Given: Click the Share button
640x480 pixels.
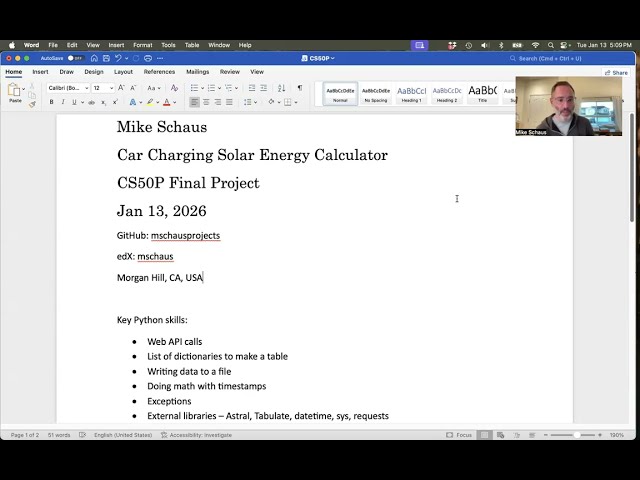Looking at the screenshot, I should pos(616,73).
